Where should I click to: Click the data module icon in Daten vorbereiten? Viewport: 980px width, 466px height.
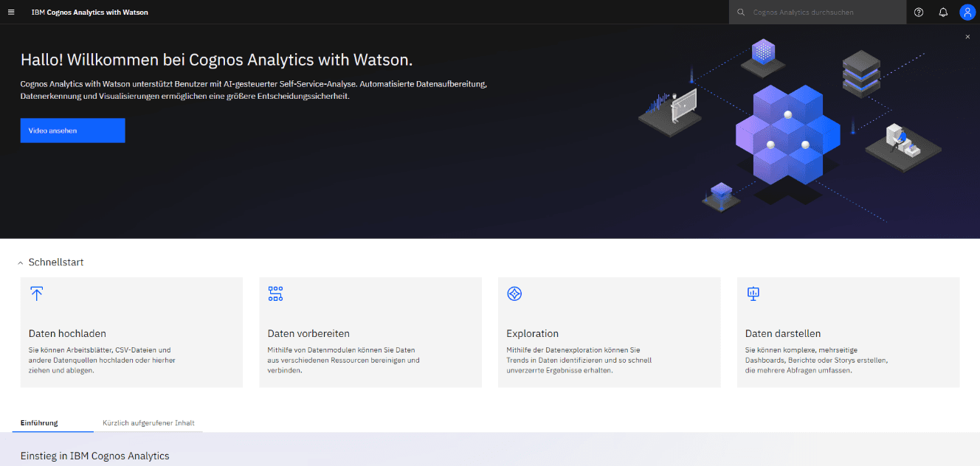pos(275,293)
